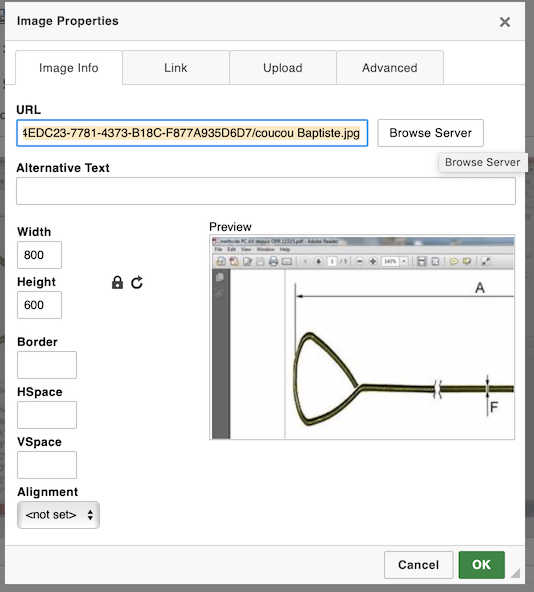This screenshot has width=534, height=592.
Task: Click the URL input field
Action: point(192,133)
